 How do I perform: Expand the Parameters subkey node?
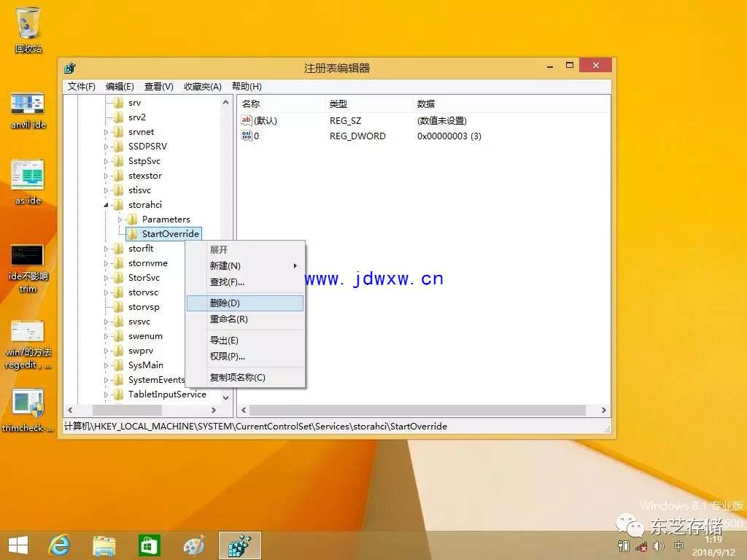pos(120,219)
